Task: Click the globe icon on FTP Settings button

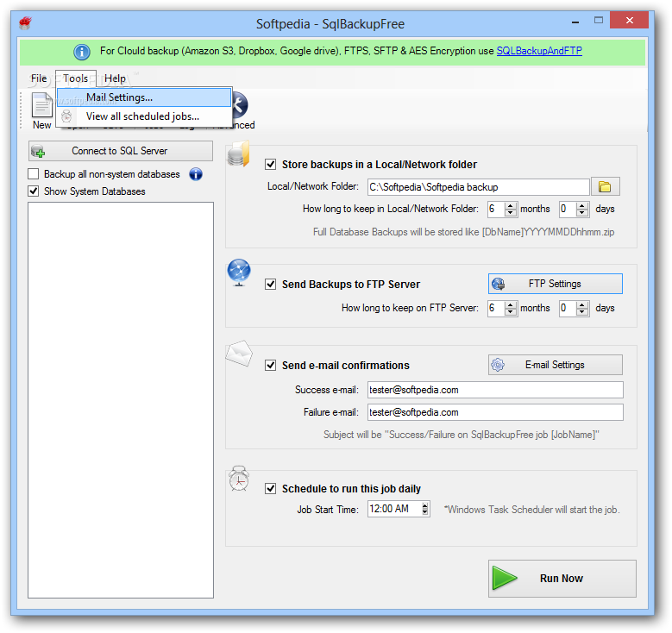Action: 498,284
